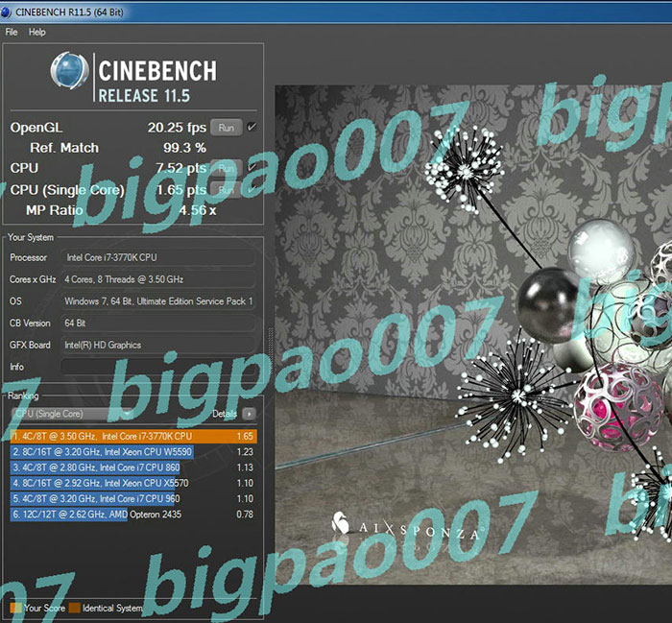Click the MP Ratio value 4.56 x
The height and width of the screenshot is (623, 672).
tap(198, 210)
